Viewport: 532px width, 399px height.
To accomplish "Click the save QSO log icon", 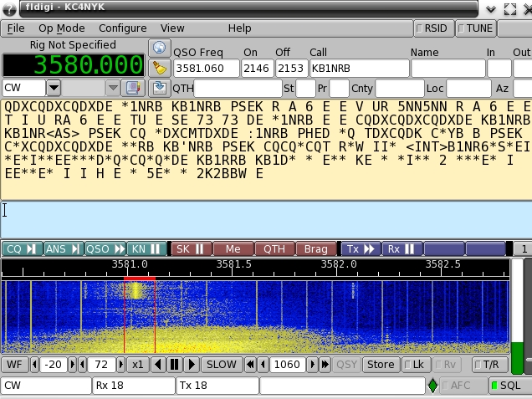I will (159, 87).
